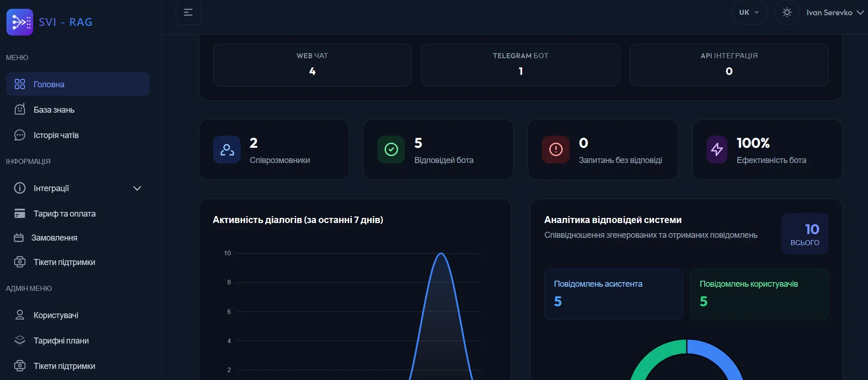Viewport: 868px width, 380px height.
Task: Open the Ivan Serevko user menu
Action: pos(835,12)
